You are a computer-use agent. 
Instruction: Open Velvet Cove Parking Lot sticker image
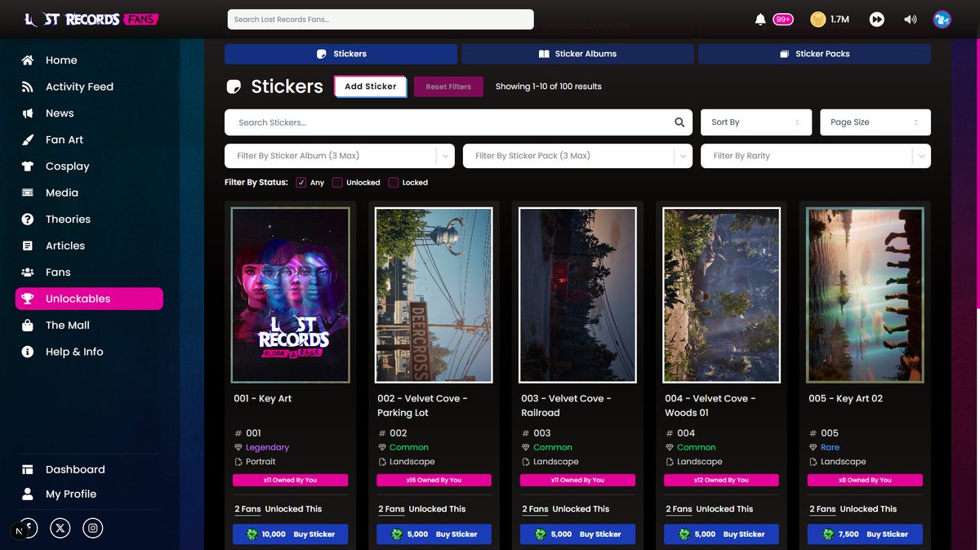click(434, 295)
